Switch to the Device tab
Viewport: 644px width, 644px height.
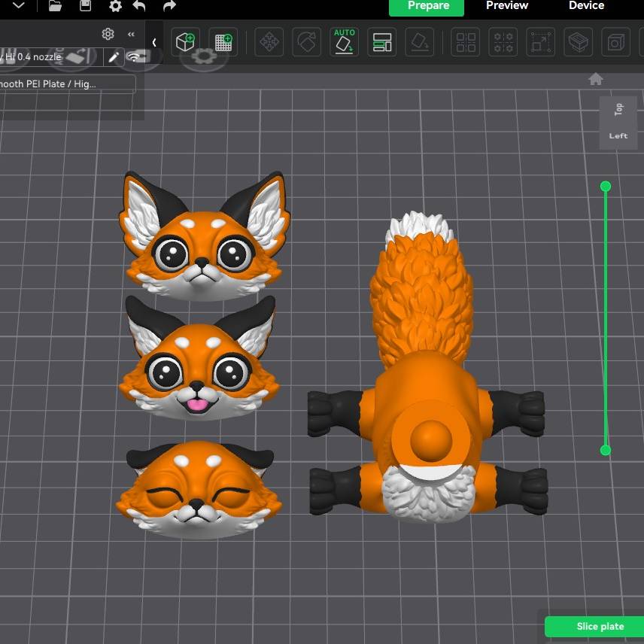point(586,6)
